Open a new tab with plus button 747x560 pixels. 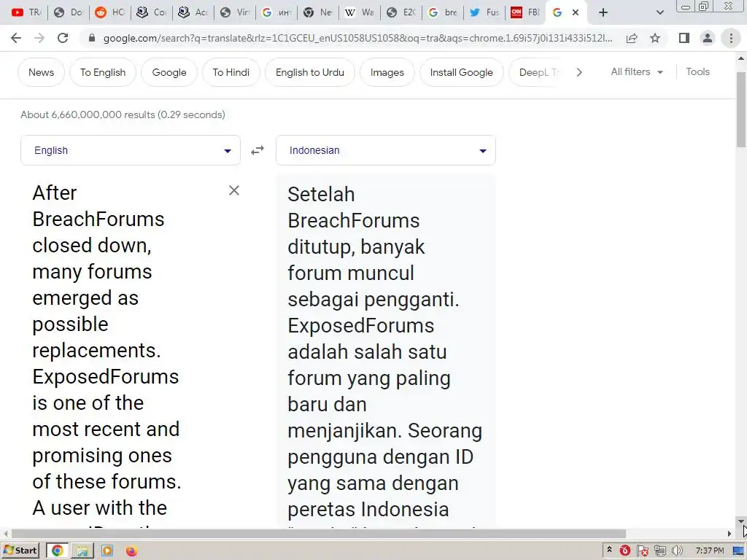click(603, 12)
